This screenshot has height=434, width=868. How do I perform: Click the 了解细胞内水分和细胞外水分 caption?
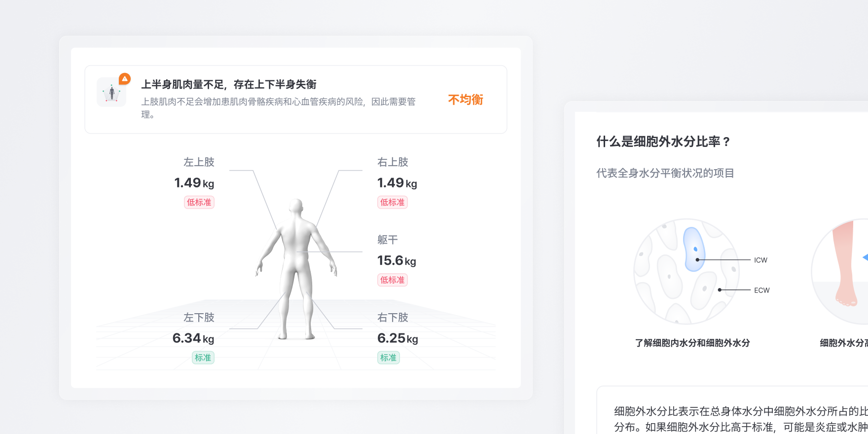click(692, 343)
